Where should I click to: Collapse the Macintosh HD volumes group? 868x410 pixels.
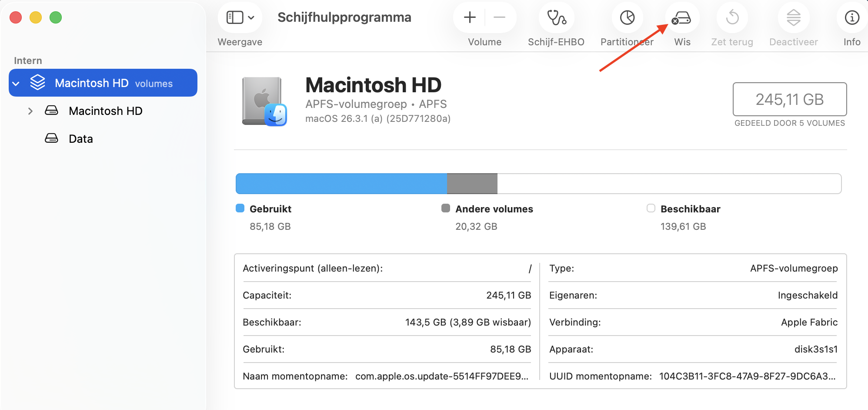click(x=16, y=83)
